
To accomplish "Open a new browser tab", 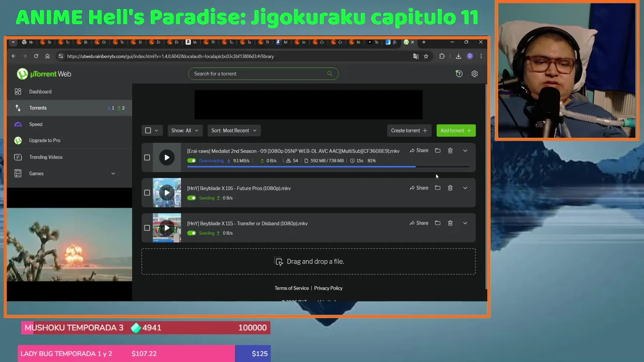I will (x=424, y=42).
